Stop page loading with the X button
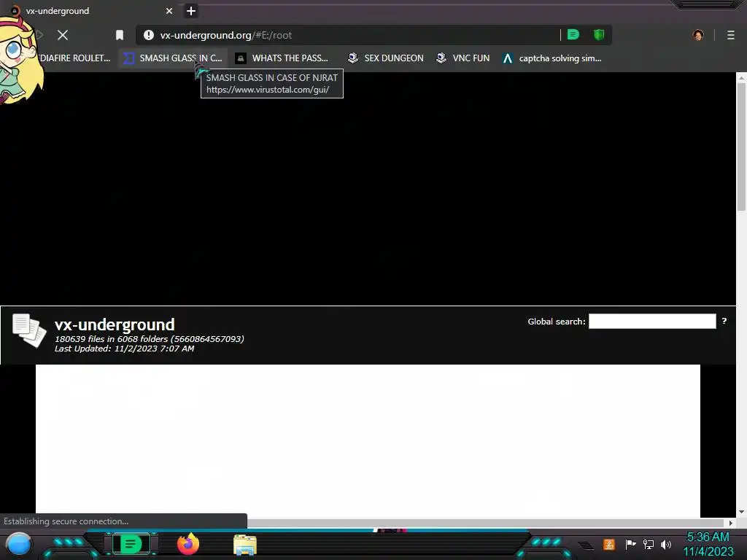 coord(63,35)
